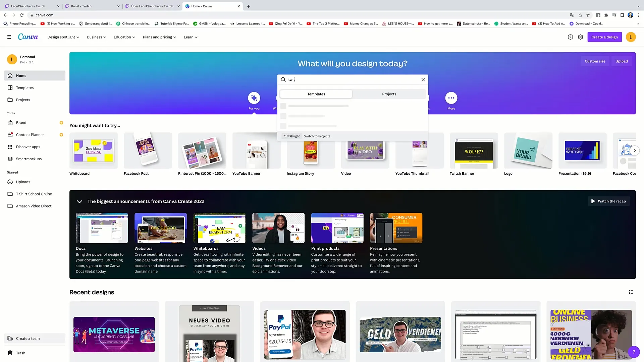
Task: Select Templates tab in search dialog
Action: [x=316, y=94]
